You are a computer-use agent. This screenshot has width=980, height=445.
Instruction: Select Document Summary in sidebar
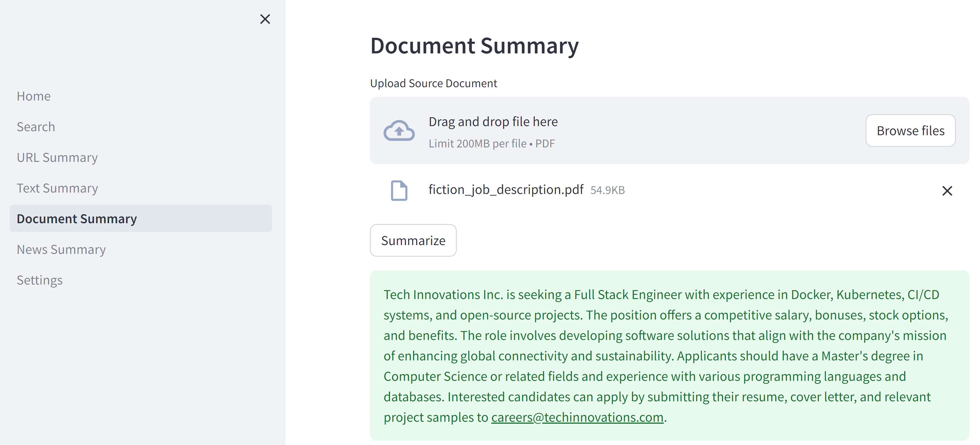coord(76,219)
